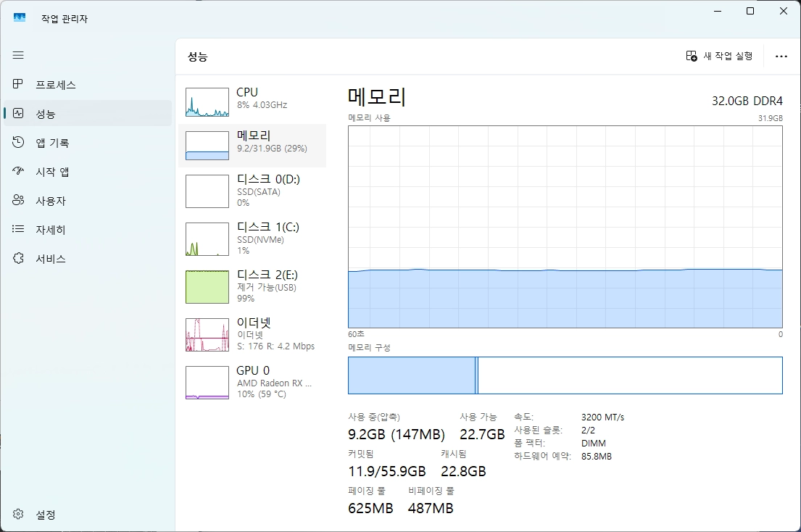Click the SSD(NVMe) disk label

pos(260,240)
